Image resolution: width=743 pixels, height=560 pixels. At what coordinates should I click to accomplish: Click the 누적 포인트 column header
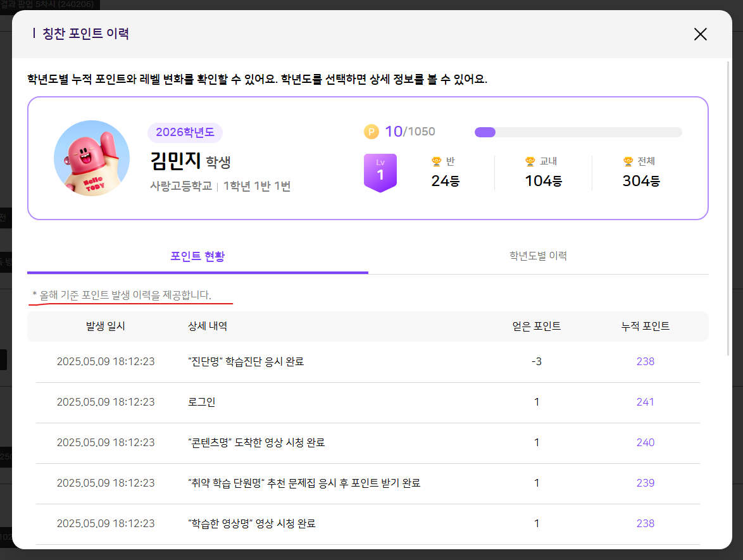[x=645, y=326]
